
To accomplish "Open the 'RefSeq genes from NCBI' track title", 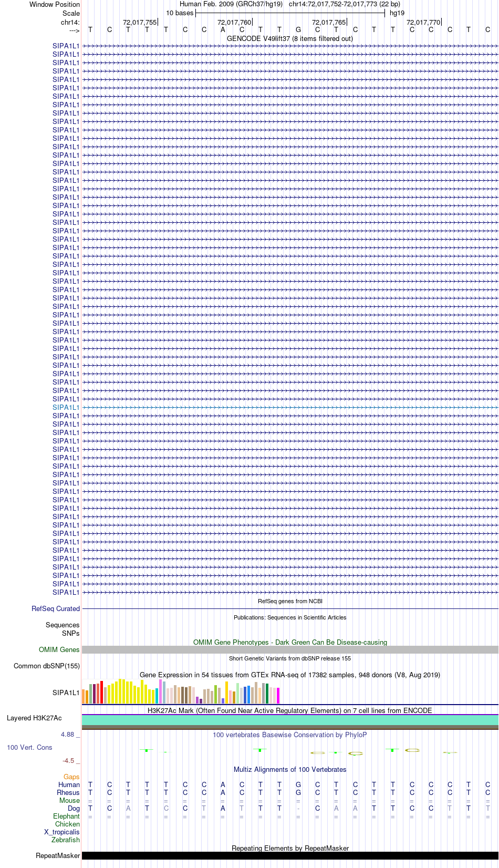I will [x=290, y=601].
